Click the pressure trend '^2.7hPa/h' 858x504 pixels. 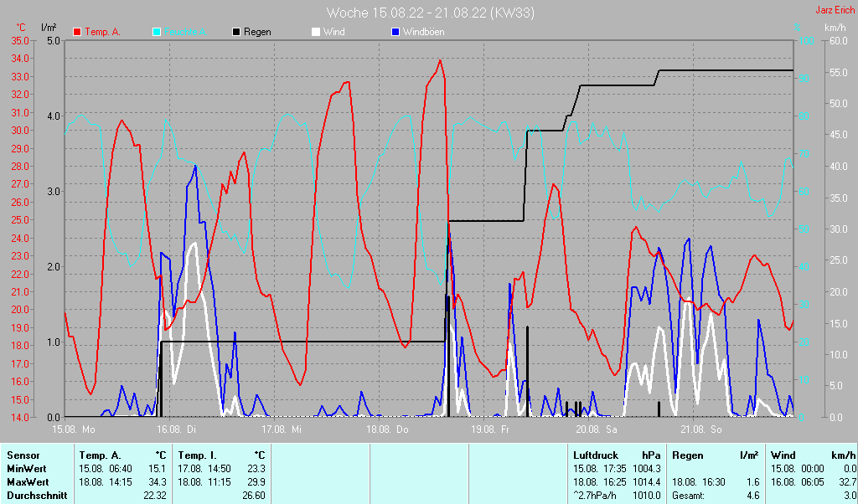594,496
